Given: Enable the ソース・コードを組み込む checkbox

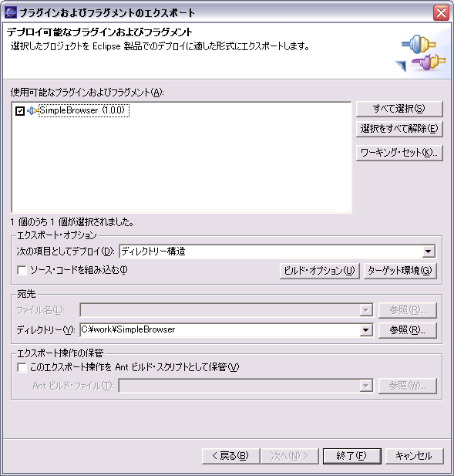Looking at the screenshot, I should pyautogui.click(x=22, y=270).
